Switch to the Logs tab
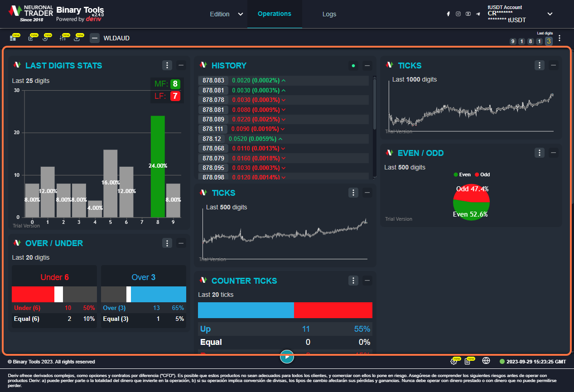Viewport: 574px width, 392px height. click(x=329, y=14)
